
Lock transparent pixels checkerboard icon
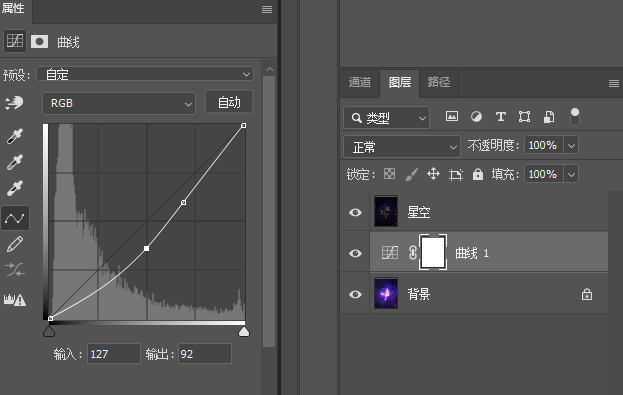point(389,174)
